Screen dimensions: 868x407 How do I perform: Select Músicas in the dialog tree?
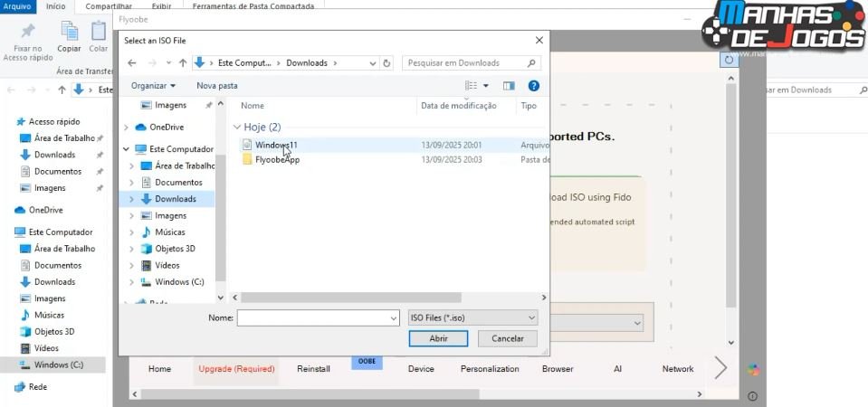tap(169, 232)
